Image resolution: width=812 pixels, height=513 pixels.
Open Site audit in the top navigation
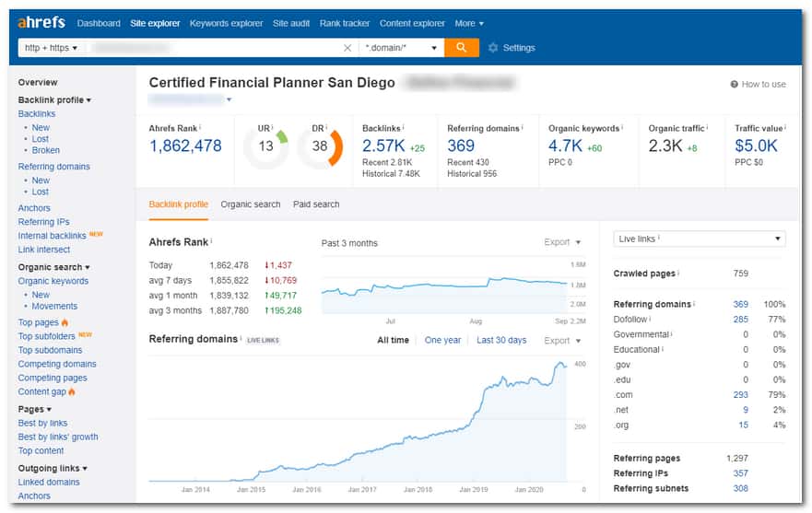291,23
